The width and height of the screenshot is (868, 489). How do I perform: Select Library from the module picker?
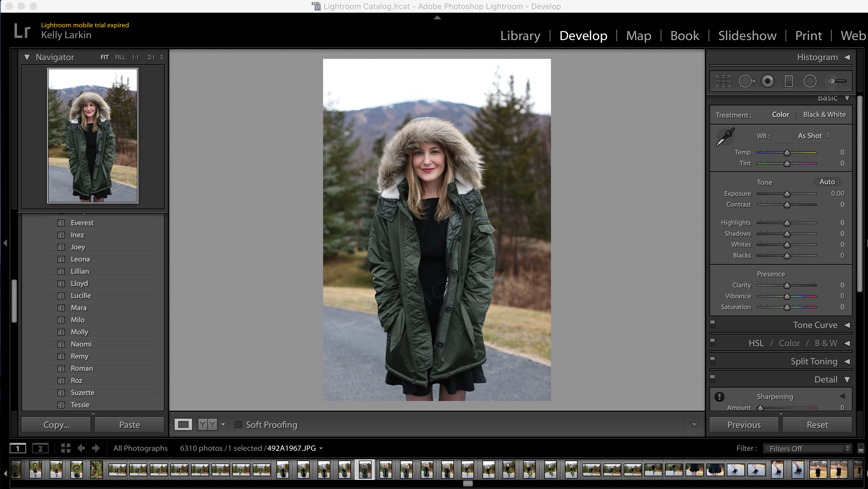(519, 36)
